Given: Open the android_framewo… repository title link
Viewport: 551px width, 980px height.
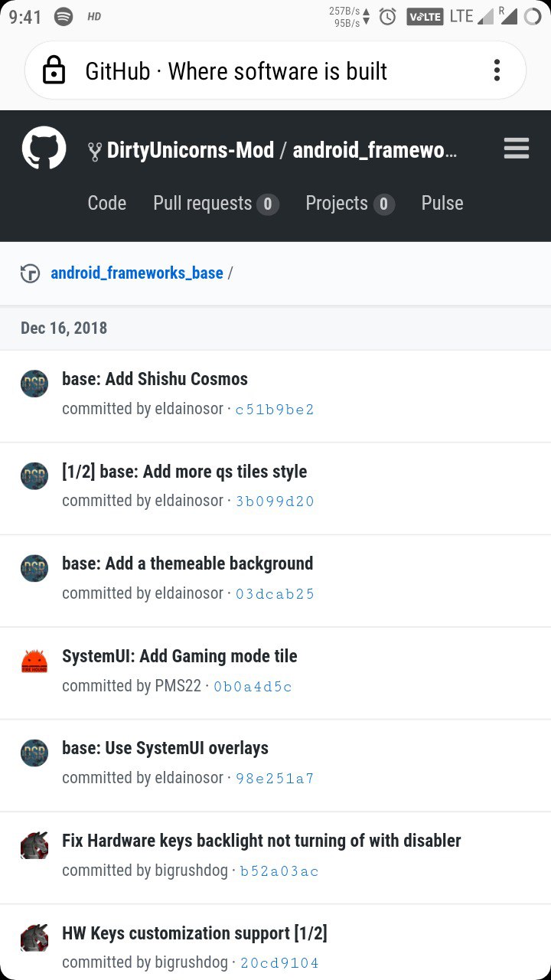Looking at the screenshot, I should pyautogui.click(x=375, y=150).
